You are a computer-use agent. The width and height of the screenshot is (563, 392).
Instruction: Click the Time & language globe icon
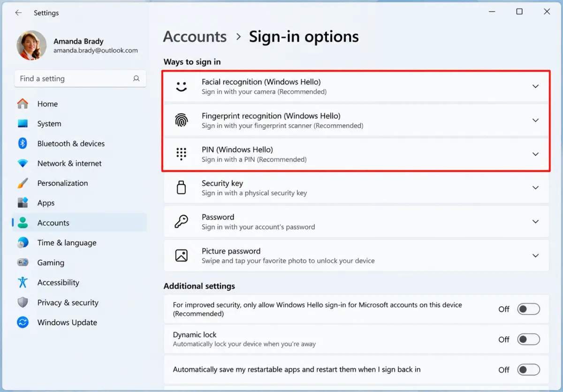pos(23,243)
